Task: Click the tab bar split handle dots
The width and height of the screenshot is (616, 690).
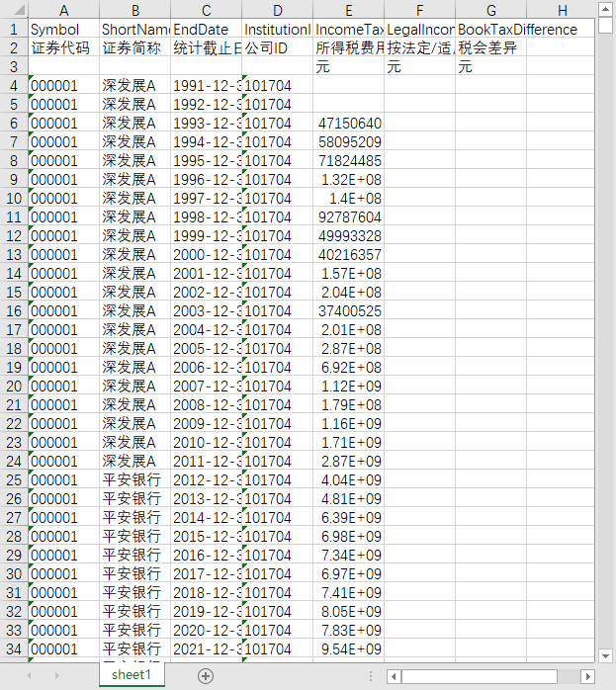Action: coord(371,676)
